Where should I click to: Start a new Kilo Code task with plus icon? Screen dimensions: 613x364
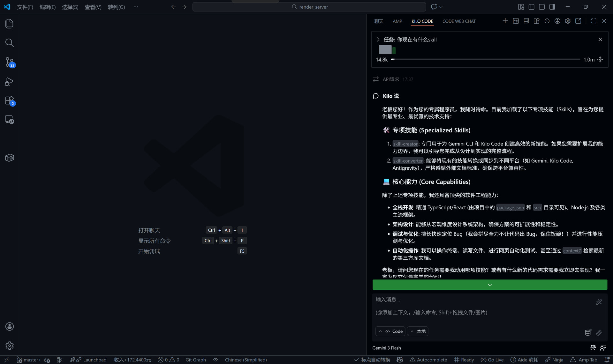(x=505, y=21)
